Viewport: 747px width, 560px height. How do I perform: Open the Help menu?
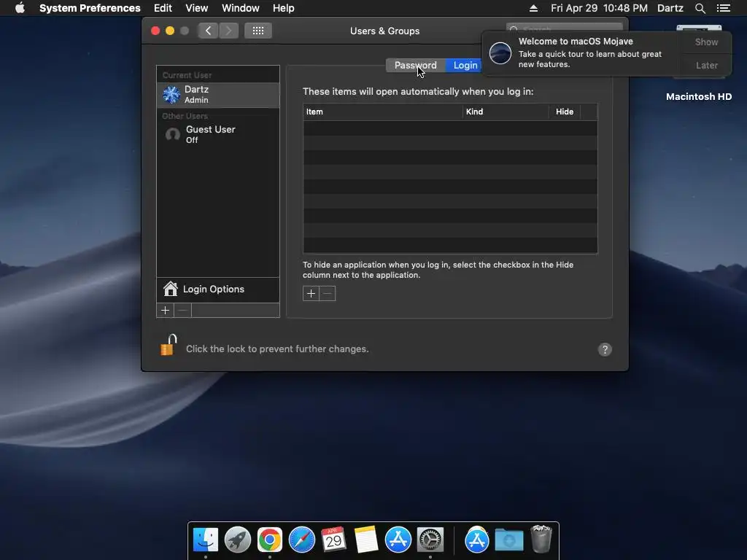(283, 8)
